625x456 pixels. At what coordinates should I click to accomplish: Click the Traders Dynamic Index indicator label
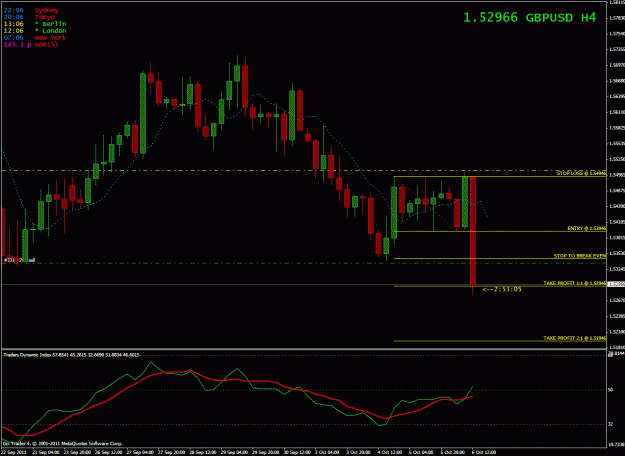[x=71, y=355]
